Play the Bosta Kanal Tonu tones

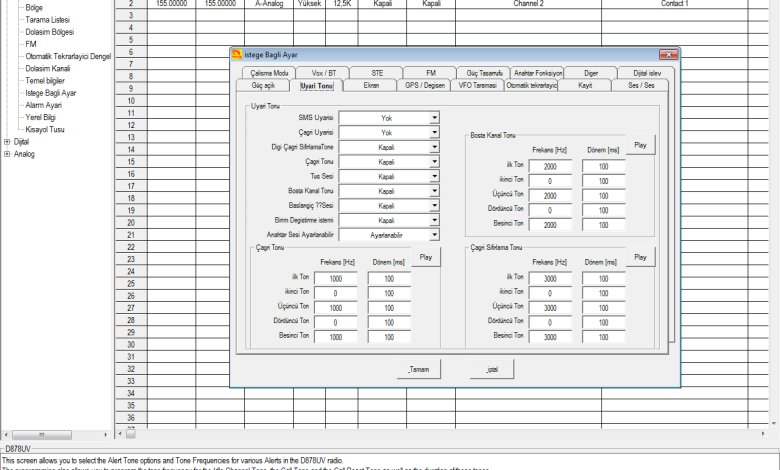(640, 145)
